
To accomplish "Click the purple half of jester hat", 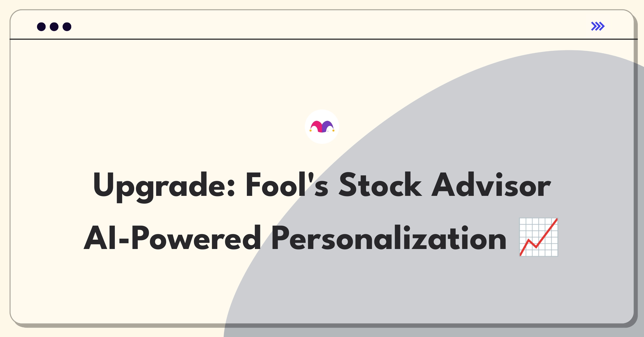I will click(328, 127).
